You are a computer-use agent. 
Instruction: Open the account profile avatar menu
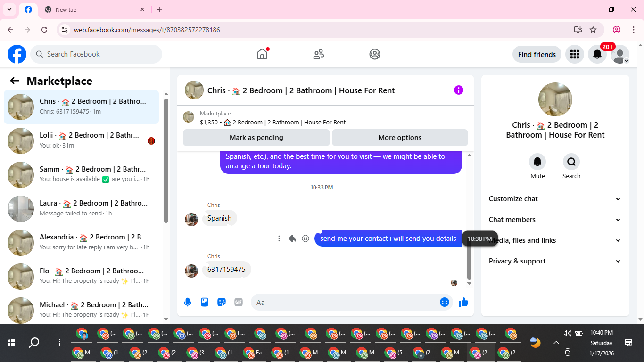pyautogui.click(x=619, y=54)
